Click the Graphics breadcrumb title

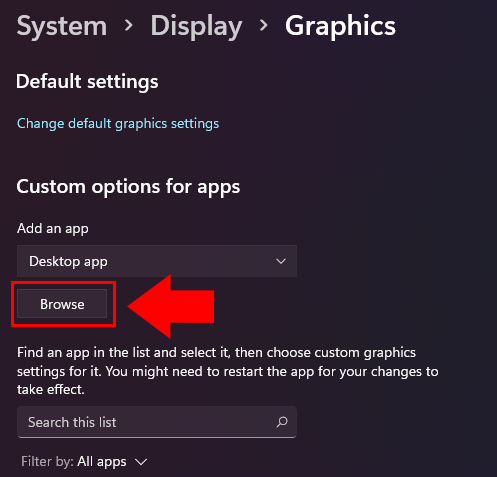[x=340, y=26]
